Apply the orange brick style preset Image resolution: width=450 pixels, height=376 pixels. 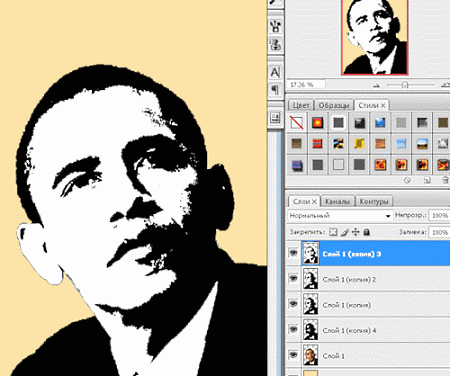point(380,144)
